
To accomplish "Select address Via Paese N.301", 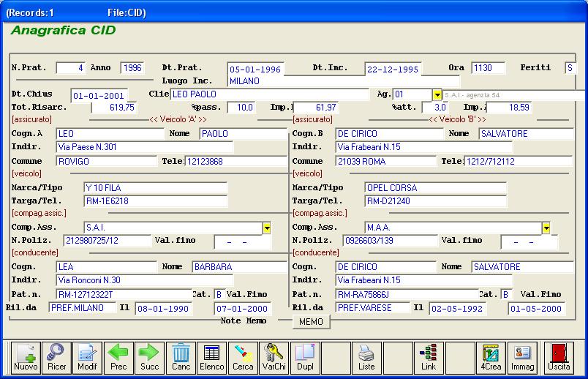I will (x=144, y=147).
